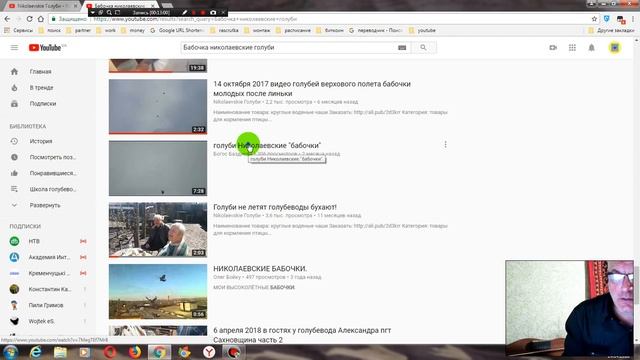Image resolution: width=640 pixels, height=360 pixels.
Task: Open the Windows Start button
Action: 11,352
